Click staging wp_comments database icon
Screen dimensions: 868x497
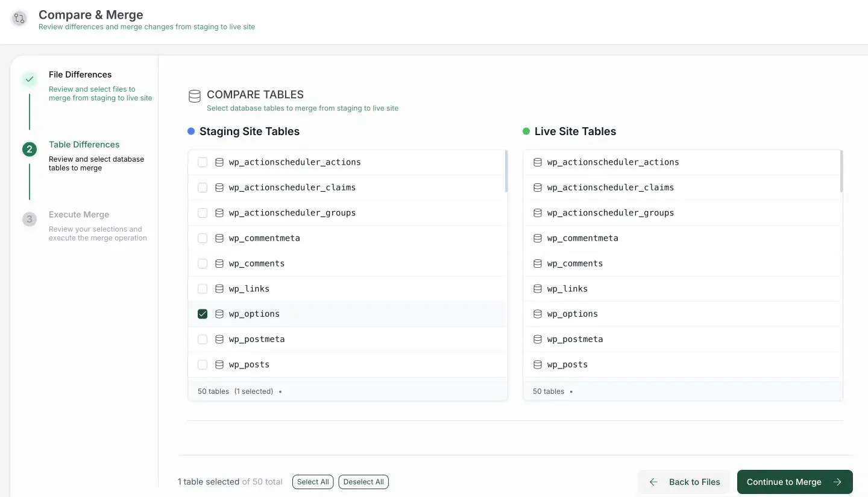(x=219, y=264)
